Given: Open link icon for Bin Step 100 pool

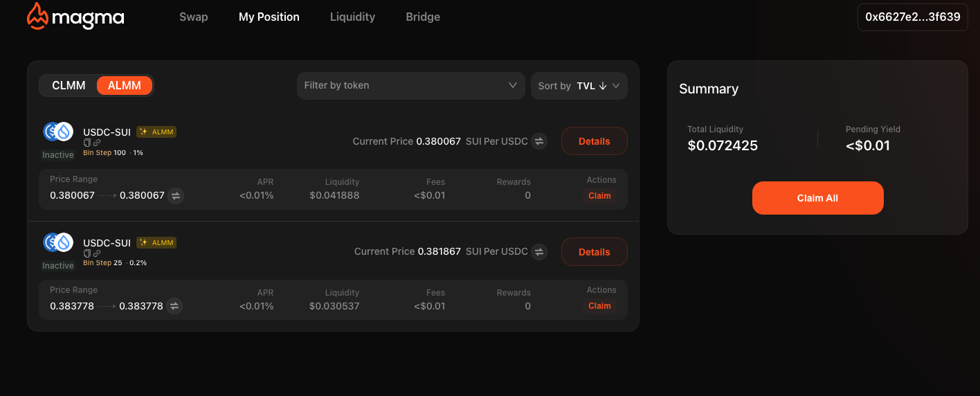Looking at the screenshot, I should 97,143.
